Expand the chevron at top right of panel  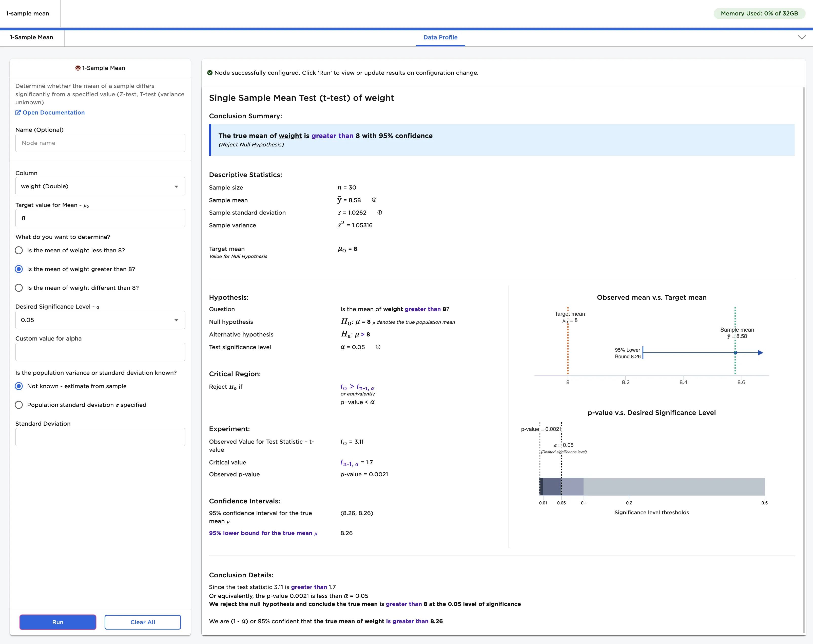pos(802,37)
